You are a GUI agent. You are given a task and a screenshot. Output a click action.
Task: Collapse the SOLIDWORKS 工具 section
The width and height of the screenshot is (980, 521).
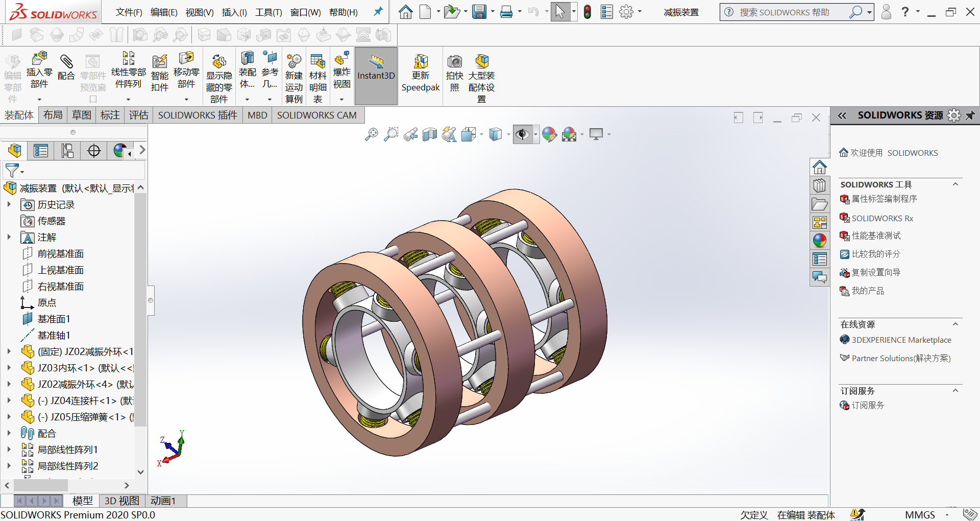pos(955,184)
